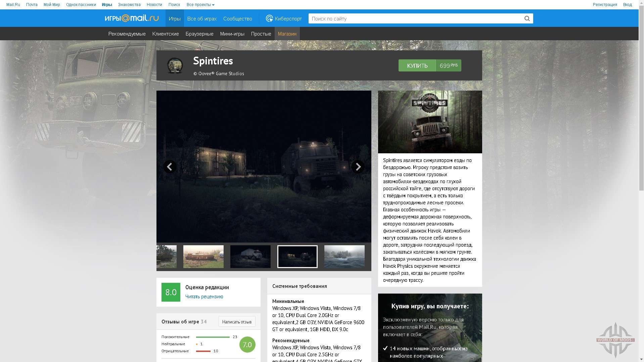Click the 14 новых машин checkmark item
This screenshot has height=362, width=644.
(425, 352)
